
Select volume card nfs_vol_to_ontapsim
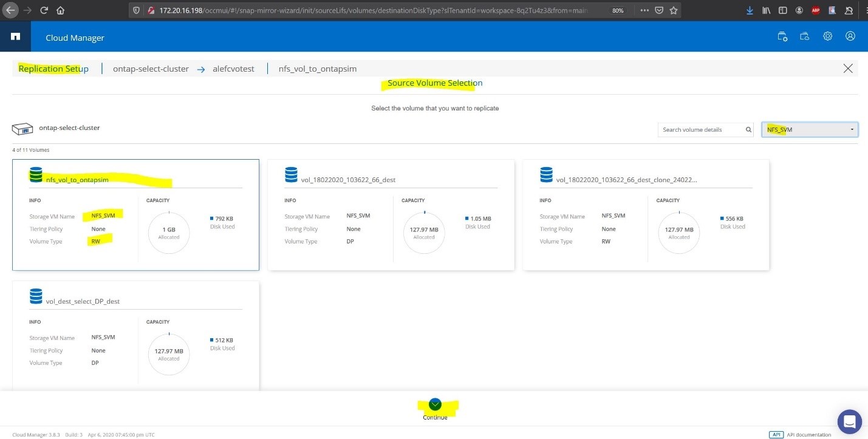pyautogui.click(x=135, y=215)
